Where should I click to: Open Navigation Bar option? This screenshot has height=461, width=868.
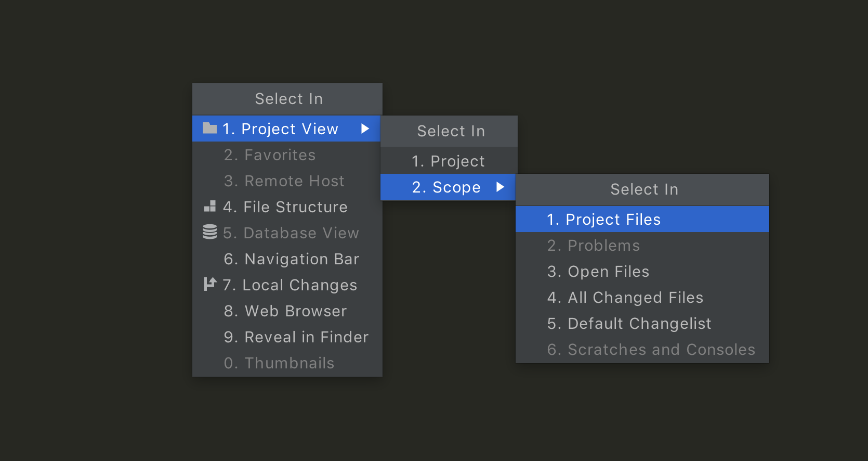point(291,259)
